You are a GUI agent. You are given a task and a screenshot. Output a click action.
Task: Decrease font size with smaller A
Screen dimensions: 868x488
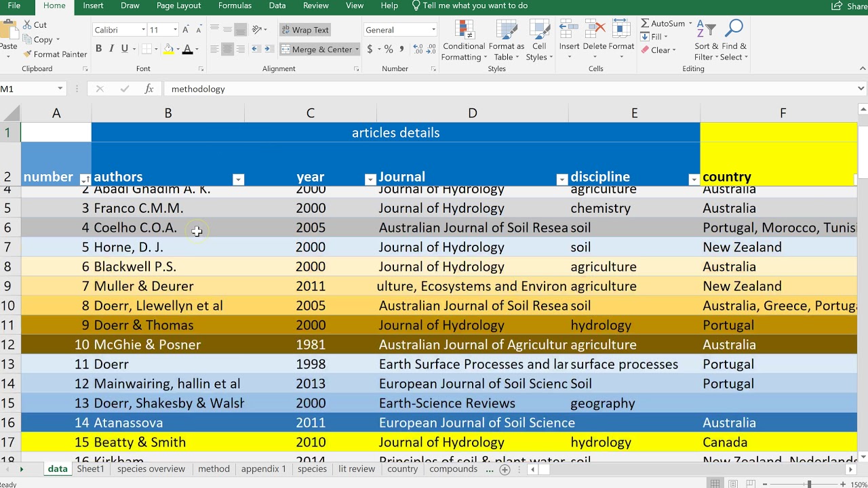coord(199,30)
